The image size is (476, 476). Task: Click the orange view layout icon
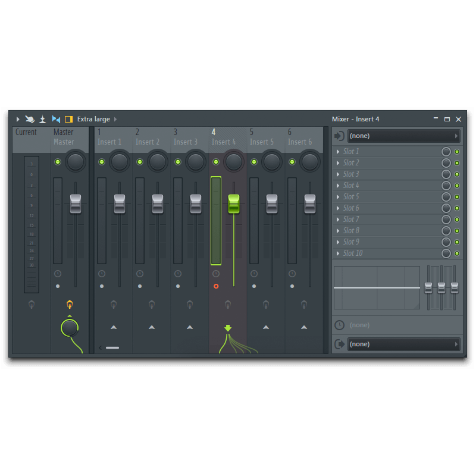coord(68,119)
